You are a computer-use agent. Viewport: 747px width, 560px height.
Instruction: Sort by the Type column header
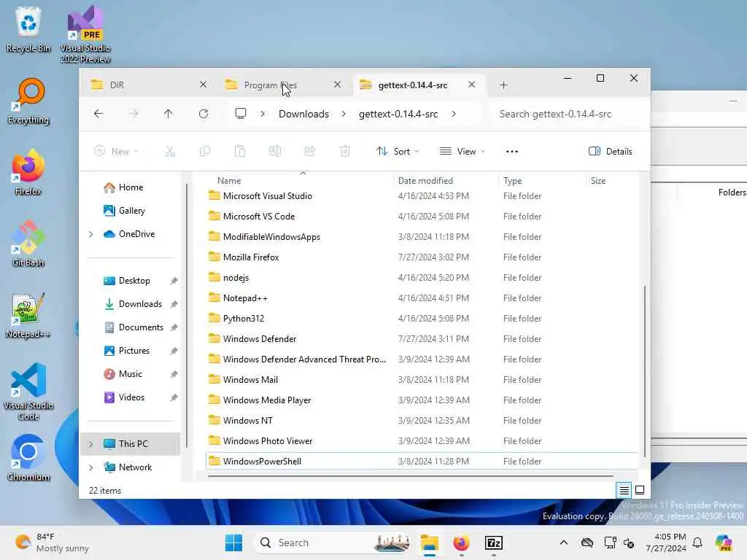click(x=542, y=181)
